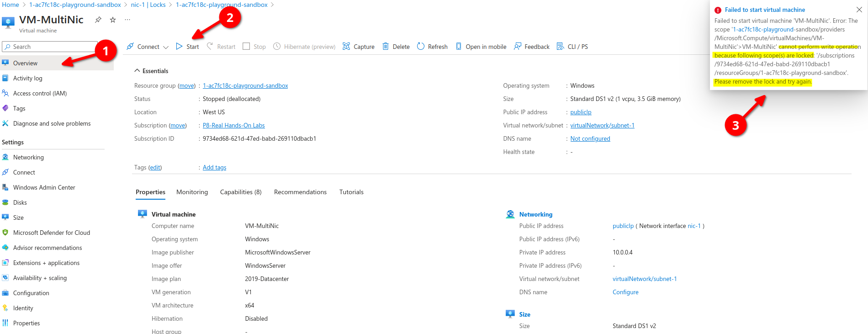This screenshot has height=334, width=868.
Task: Open CLI / PS command view
Action: [572, 47]
